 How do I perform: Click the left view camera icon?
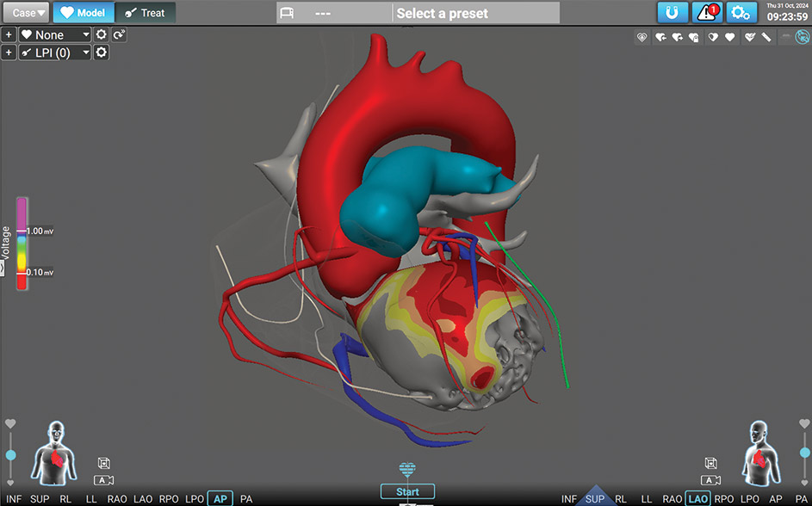click(104, 480)
